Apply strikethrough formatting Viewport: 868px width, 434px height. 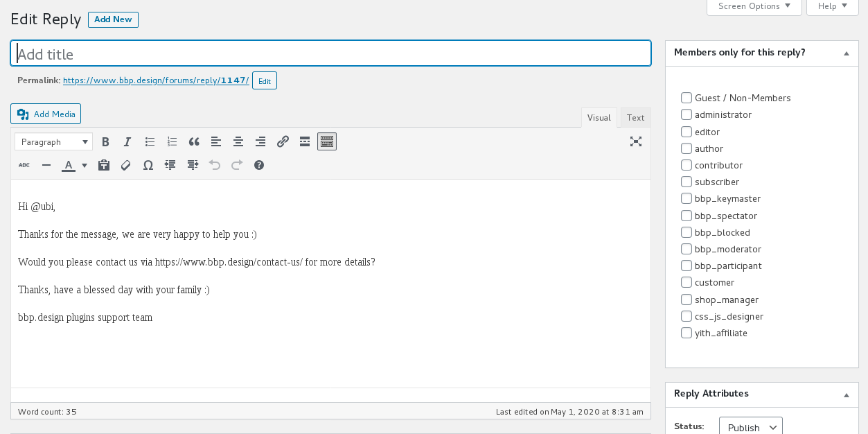[x=24, y=165]
